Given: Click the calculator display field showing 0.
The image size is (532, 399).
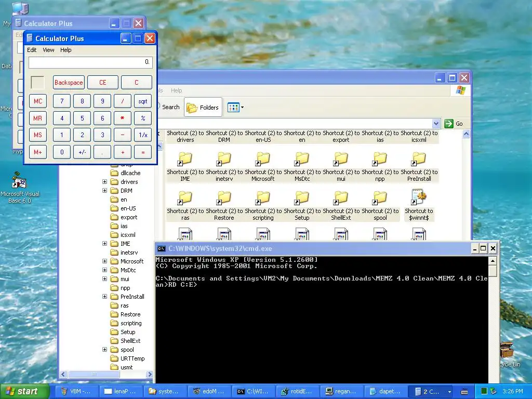Looking at the screenshot, I should coord(90,62).
